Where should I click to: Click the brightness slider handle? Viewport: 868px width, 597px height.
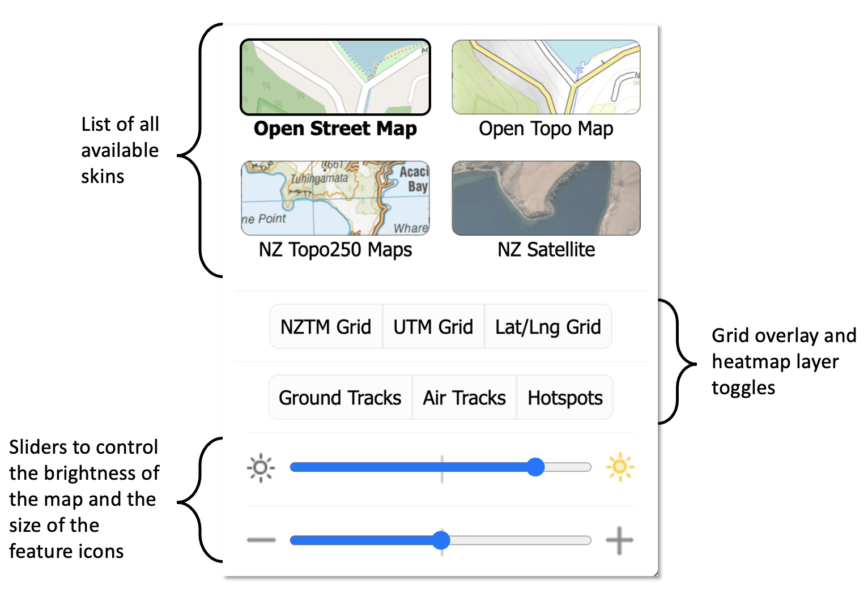click(x=535, y=467)
